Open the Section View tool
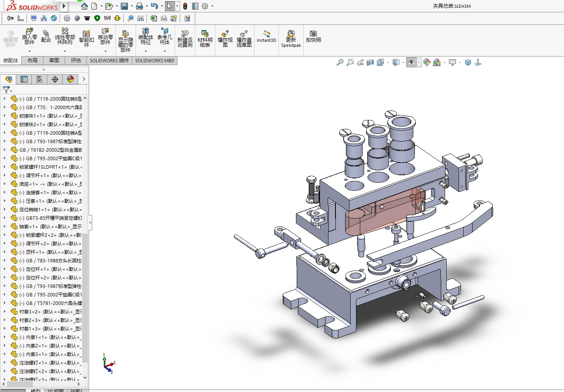This screenshot has height=392, width=564. (x=370, y=62)
